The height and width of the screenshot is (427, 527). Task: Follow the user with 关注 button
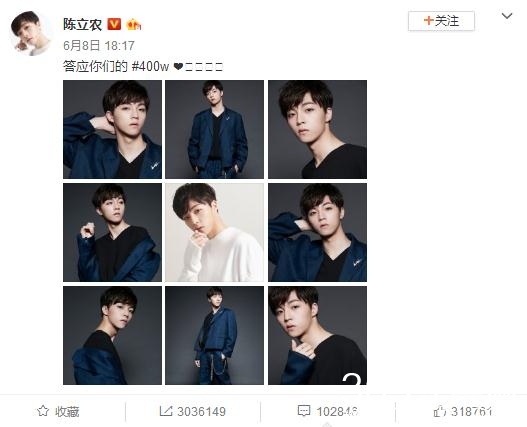click(441, 21)
